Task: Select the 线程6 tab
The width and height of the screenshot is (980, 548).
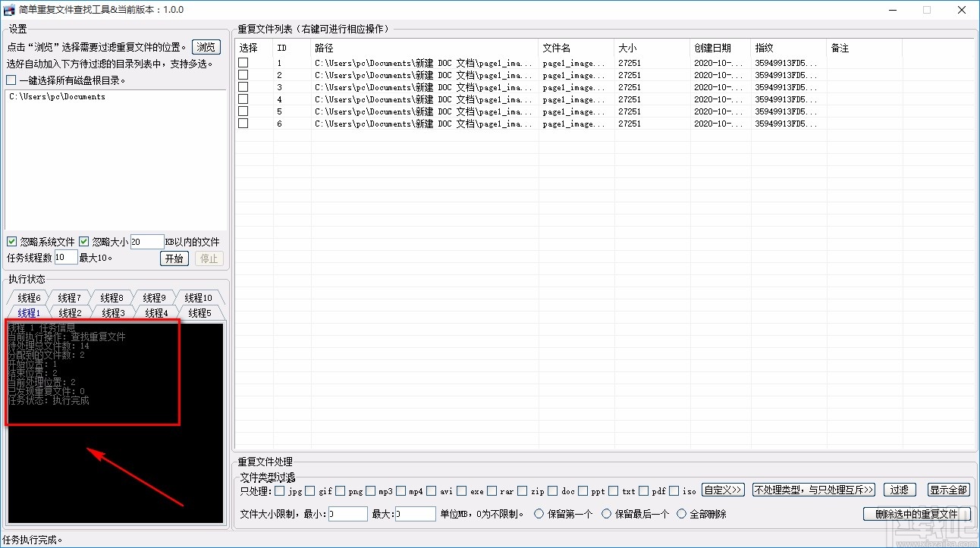Action: tap(29, 298)
